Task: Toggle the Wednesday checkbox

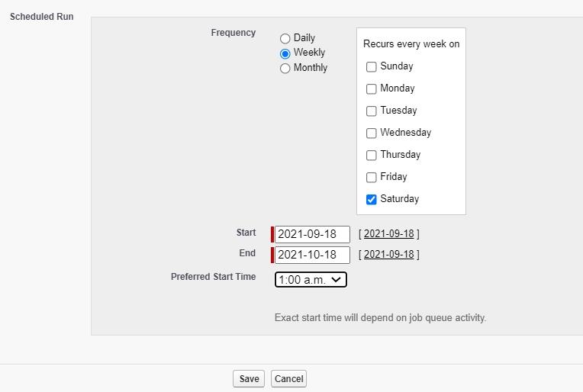Action: click(x=372, y=133)
